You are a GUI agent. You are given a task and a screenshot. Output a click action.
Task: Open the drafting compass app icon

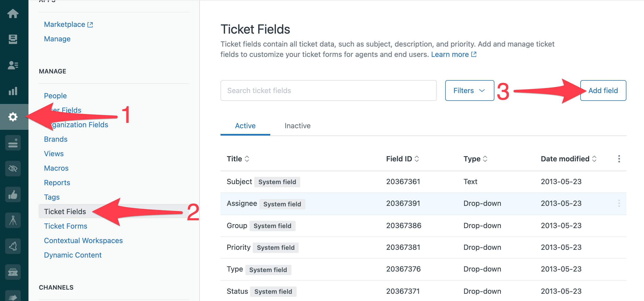[x=13, y=220]
